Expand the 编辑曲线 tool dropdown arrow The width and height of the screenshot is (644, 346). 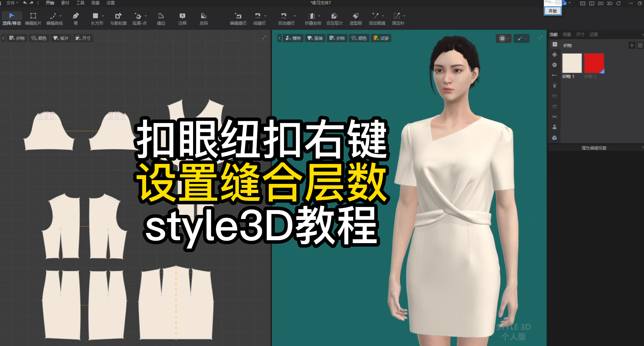click(61, 16)
